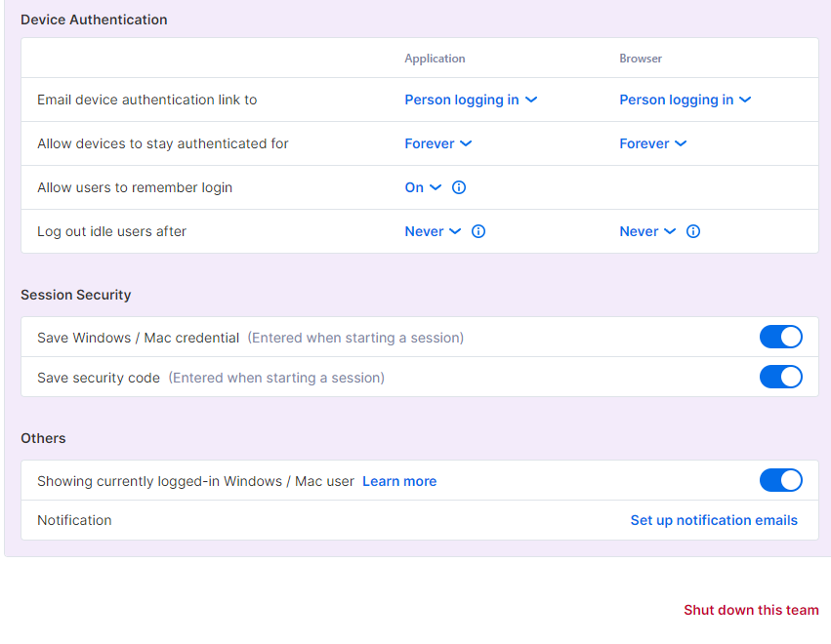This screenshot has width=831, height=644.
Task: Open Browser 'Person logging in' dropdown
Action: click(x=686, y=100)
